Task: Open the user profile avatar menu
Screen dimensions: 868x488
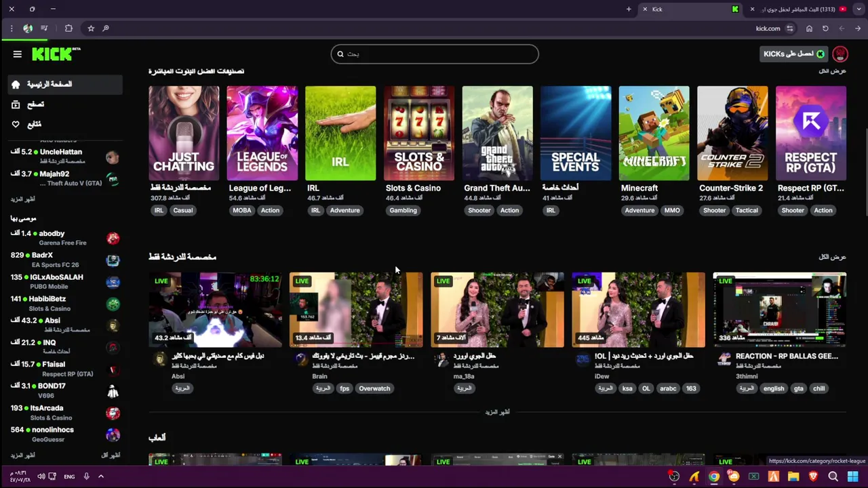Action: pyautogui.click(x=840, y=54)
